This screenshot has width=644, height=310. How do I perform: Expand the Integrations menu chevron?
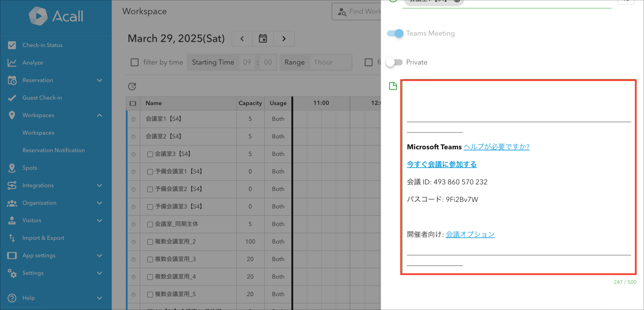100,185
